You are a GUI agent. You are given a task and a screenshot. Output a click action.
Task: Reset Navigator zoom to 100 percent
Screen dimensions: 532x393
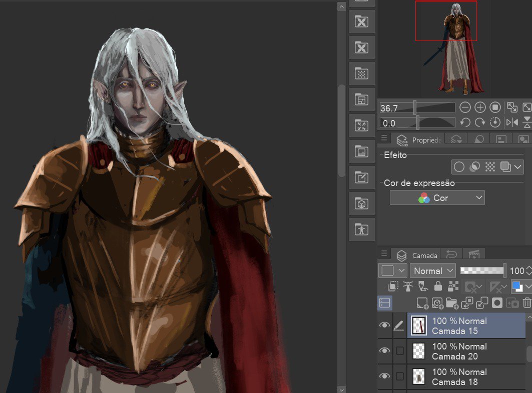495,108
